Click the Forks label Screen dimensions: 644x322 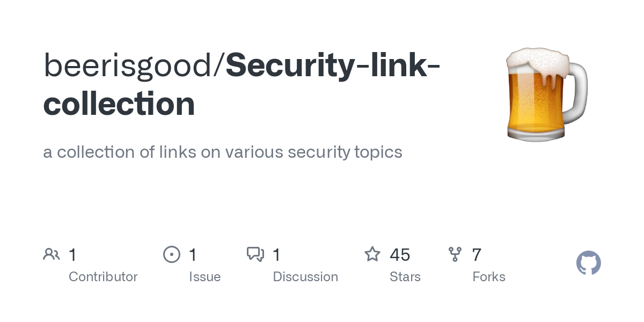pyautogui.click(x=489, y=277)
